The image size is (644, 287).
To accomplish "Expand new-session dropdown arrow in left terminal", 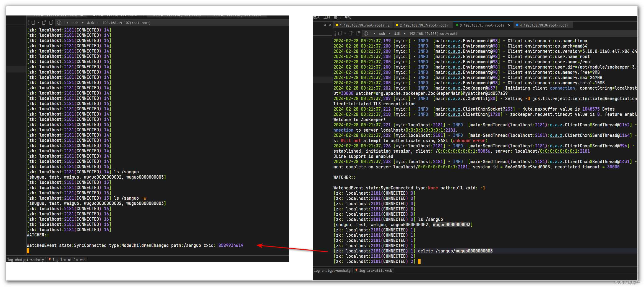I will coord(38,23).
